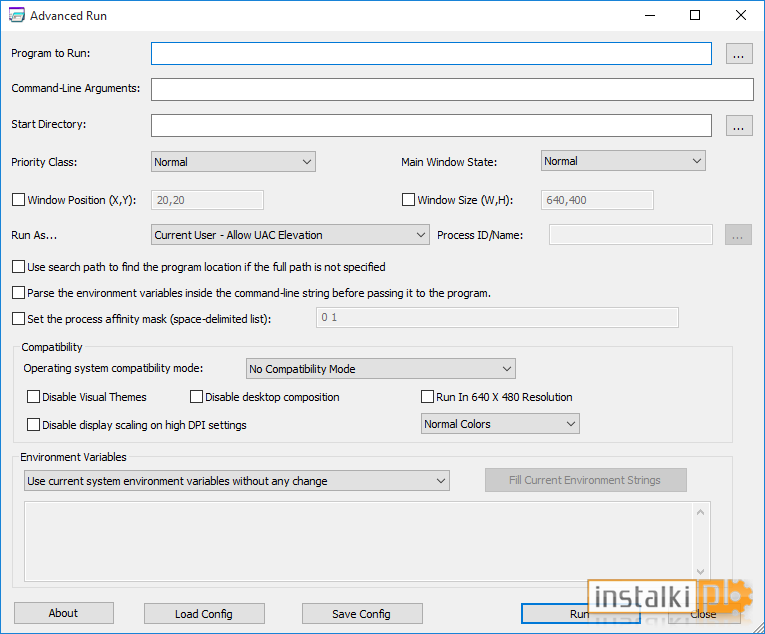Open the About dialog
Image resolution: width=765 pixels, height=634 pixels.
pyautogui.click(x=64, y=613)
